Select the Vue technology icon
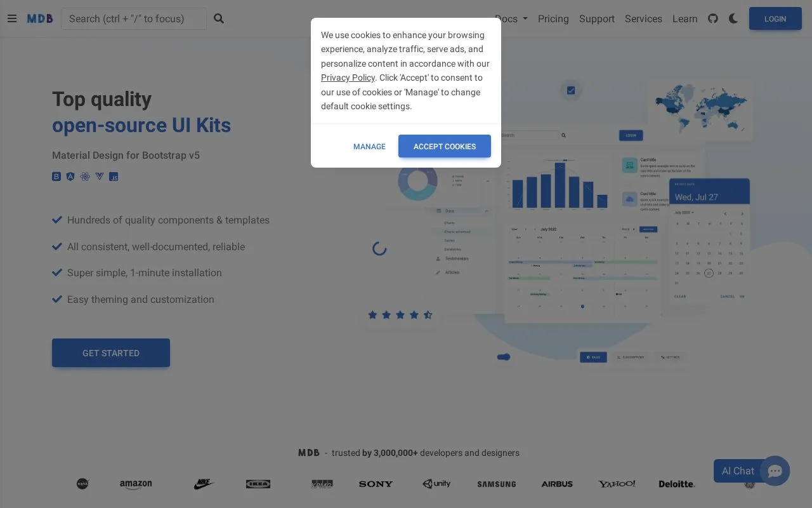This screenshot has width=812, height=508. (100, 177)
